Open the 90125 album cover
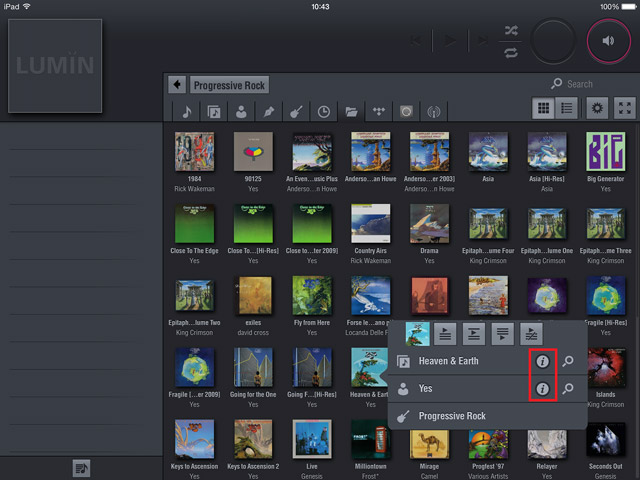The height and width of the screenshot is (480, 640). [253, 151]
